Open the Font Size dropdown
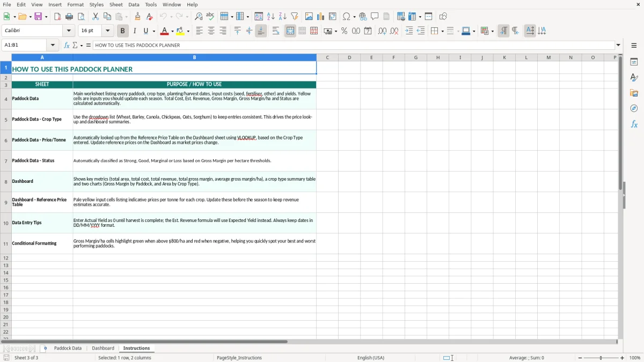The width and height of the screenshot is (644, 362). (108, 31)
